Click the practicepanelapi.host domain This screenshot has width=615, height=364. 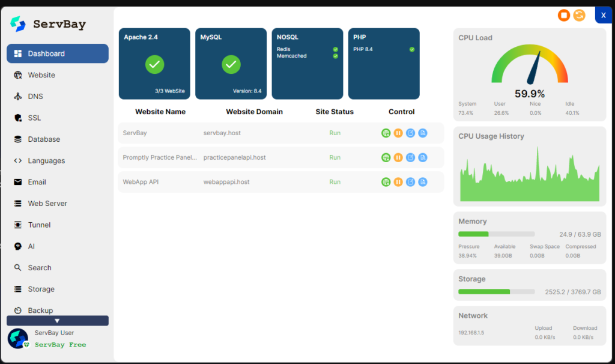pos(235,157)
